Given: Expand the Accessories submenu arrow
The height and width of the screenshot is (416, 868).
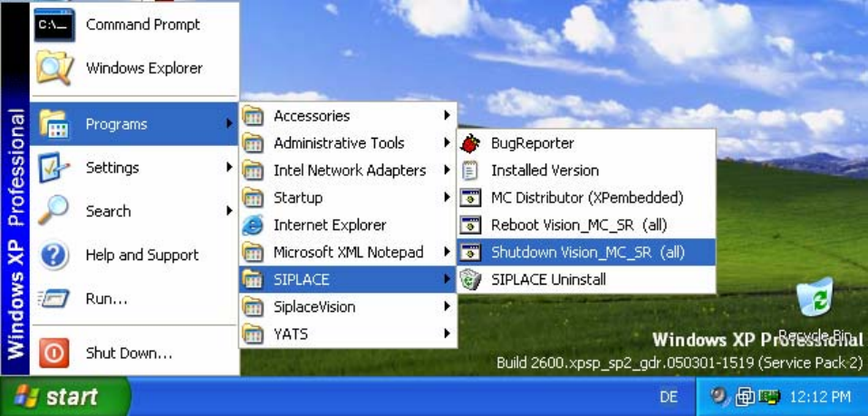Looking at the screenshot, I should tap(446, 115).
